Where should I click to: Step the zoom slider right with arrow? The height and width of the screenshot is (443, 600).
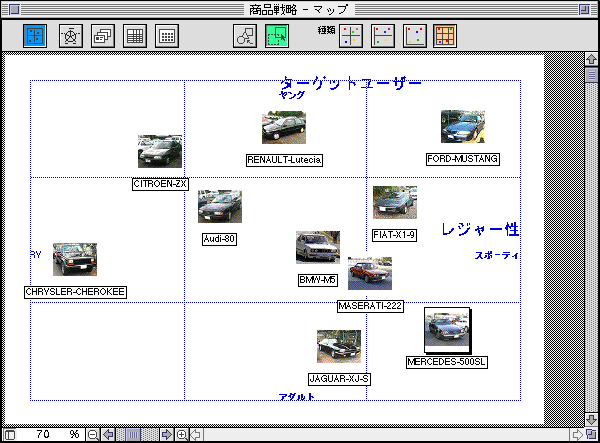(166, 435)
